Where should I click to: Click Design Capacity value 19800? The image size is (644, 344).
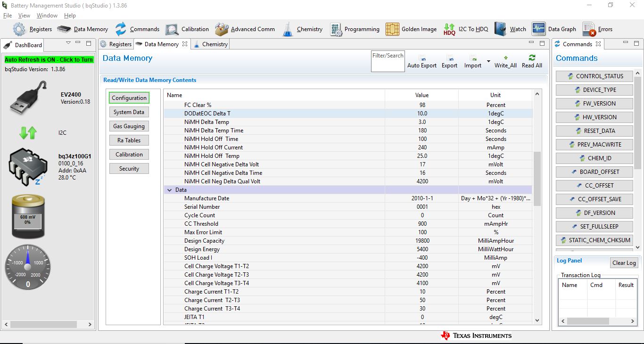[422, 241]
